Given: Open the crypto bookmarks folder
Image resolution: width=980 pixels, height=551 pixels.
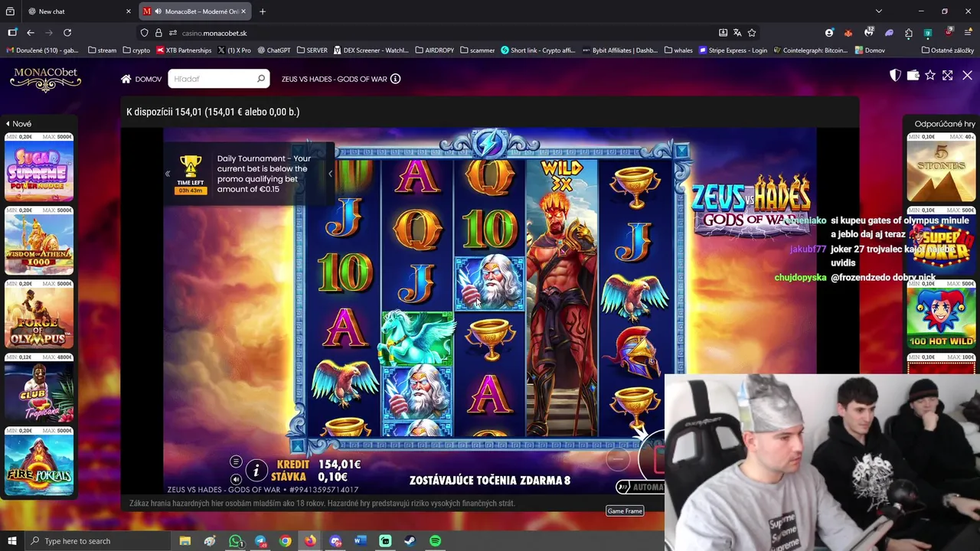Looking at the screenshot, I should click(x=136, y=51).
